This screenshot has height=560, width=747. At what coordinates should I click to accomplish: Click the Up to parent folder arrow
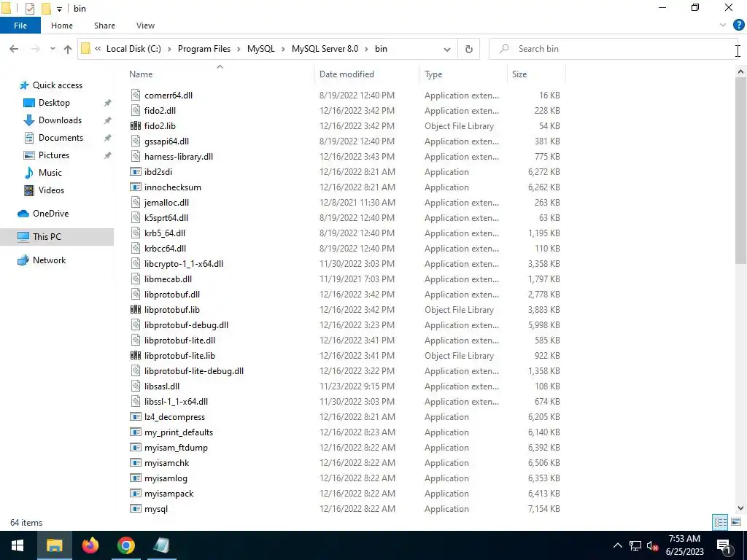click(x=68, y=49)
